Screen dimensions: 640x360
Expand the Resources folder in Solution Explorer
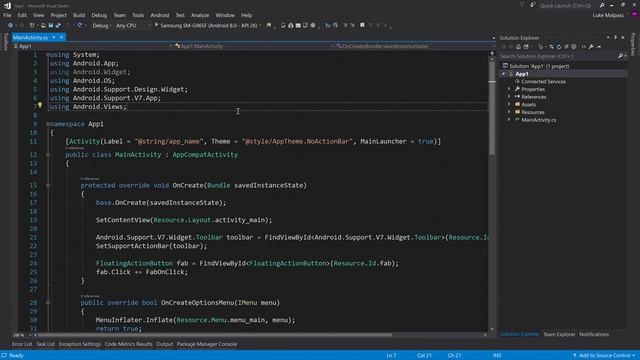(509, 112)
